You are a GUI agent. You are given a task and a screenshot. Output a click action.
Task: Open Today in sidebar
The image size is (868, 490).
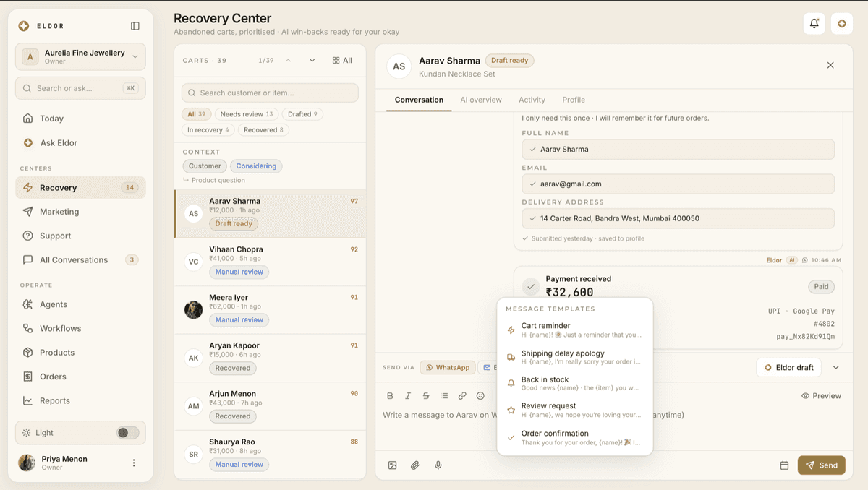pyautogui.click(x=80, y=119)
